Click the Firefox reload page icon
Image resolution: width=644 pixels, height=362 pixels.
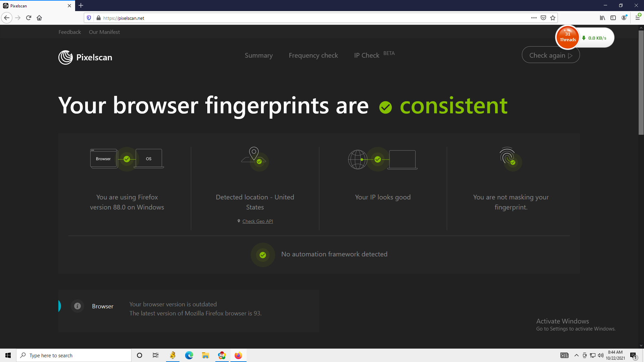29,18
